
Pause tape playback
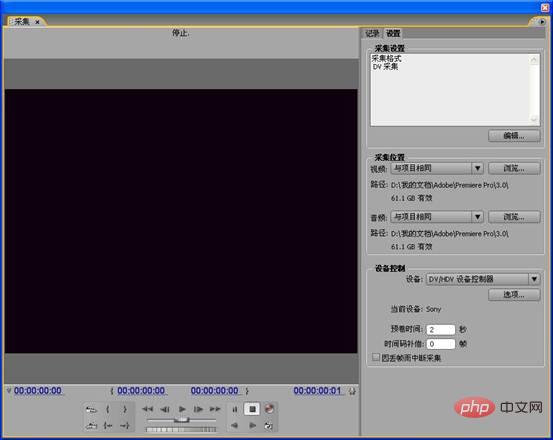(x=235, y=409)
